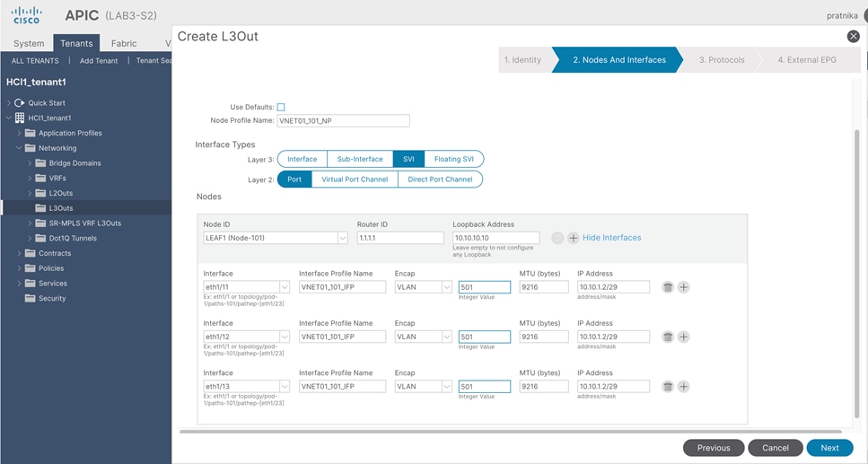
Task: Click the disabled remove node circle icon
Action: (557, 238)
